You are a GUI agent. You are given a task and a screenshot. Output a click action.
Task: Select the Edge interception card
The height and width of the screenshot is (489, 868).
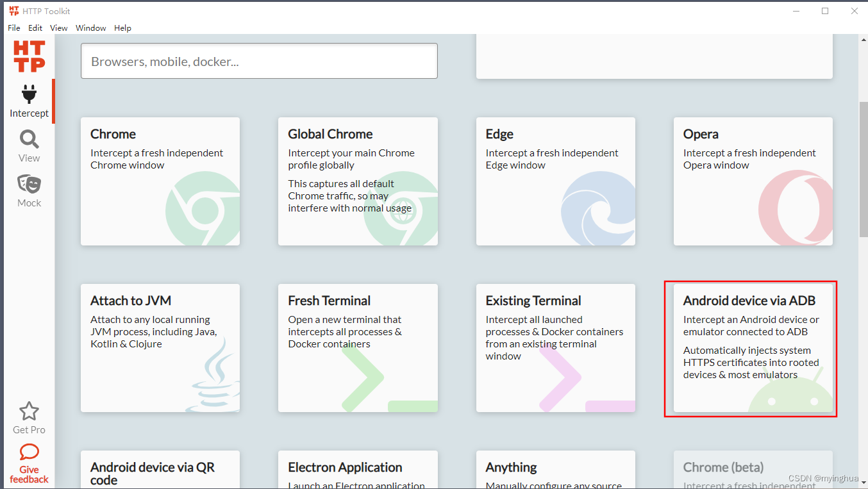pos(556,181)
